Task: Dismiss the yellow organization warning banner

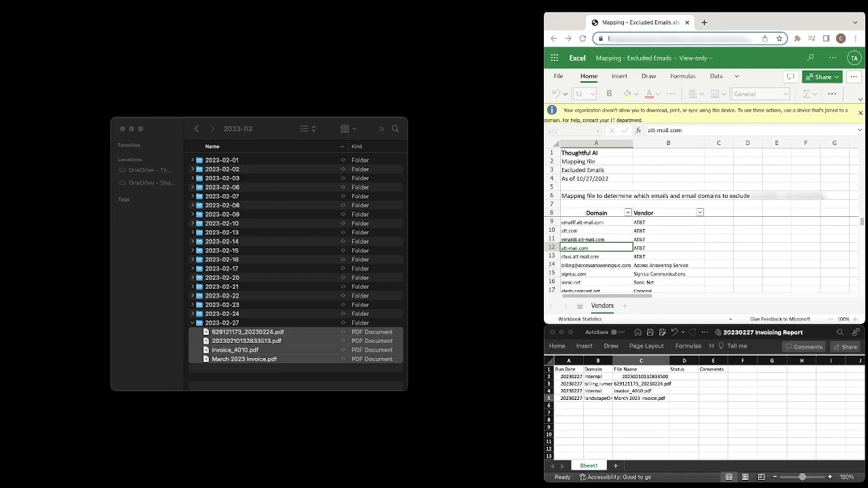Action: pos(861,113)
